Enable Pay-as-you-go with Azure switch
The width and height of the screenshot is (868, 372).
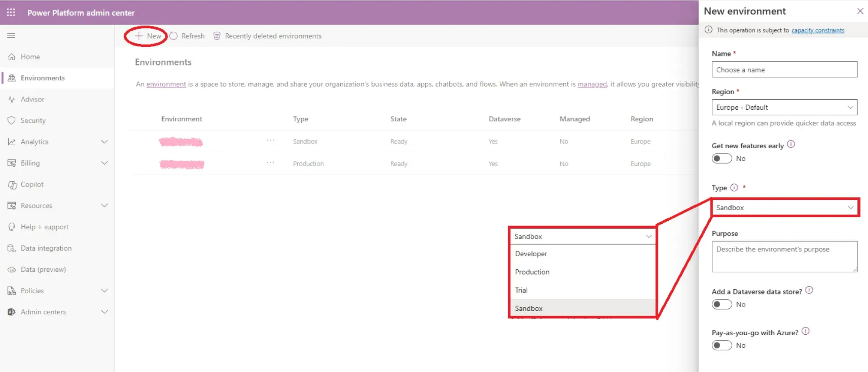(722, 346)
